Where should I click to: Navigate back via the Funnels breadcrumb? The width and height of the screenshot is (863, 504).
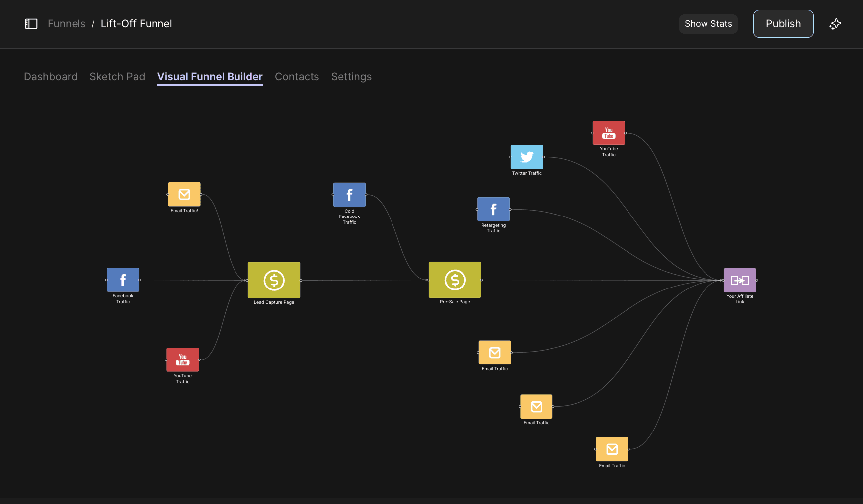[x=66, y=23]
